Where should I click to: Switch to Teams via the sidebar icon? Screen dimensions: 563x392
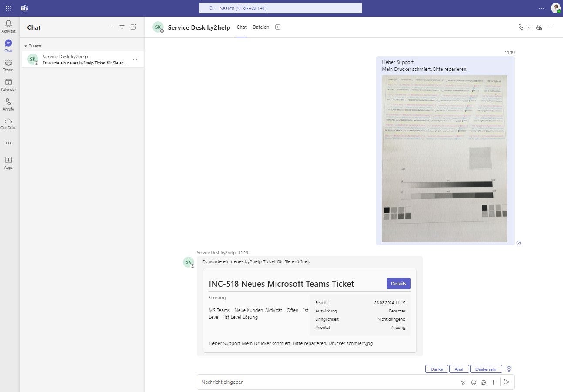[x=8, y=64]
